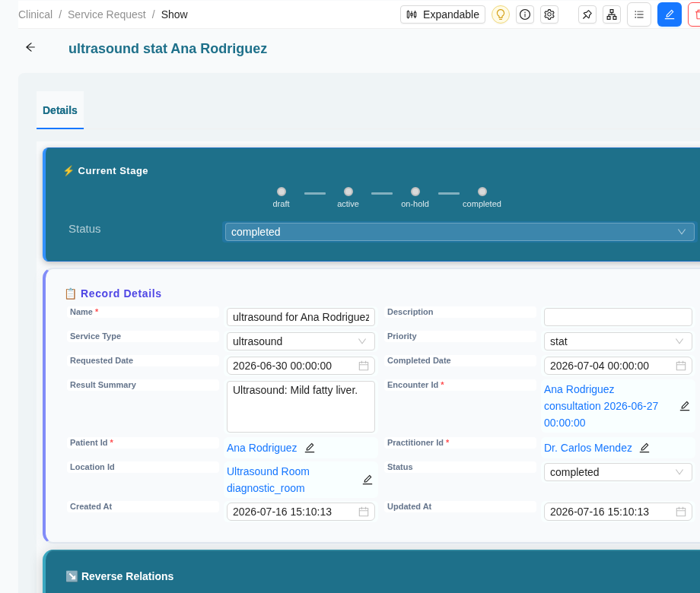Go to Service Request breadcrumb
Image resolution: width=700 pixels, height=593 pixels.
pyautogui.click(x=107, y=14)
